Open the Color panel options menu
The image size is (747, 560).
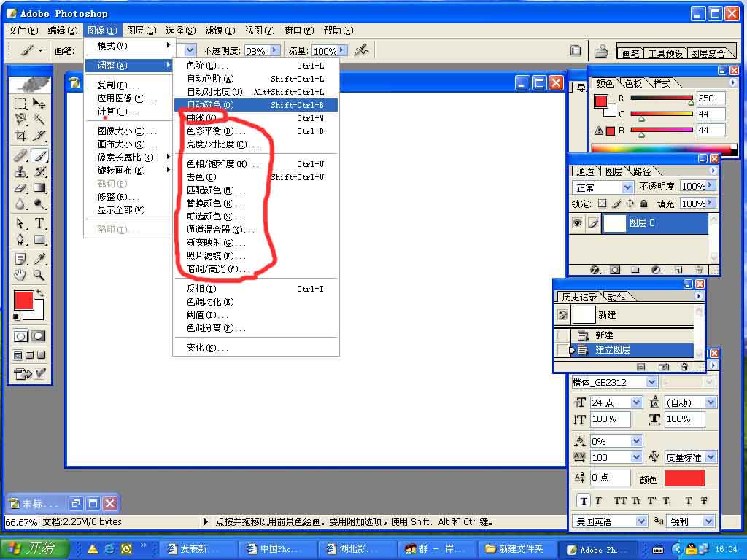point(732,82)
